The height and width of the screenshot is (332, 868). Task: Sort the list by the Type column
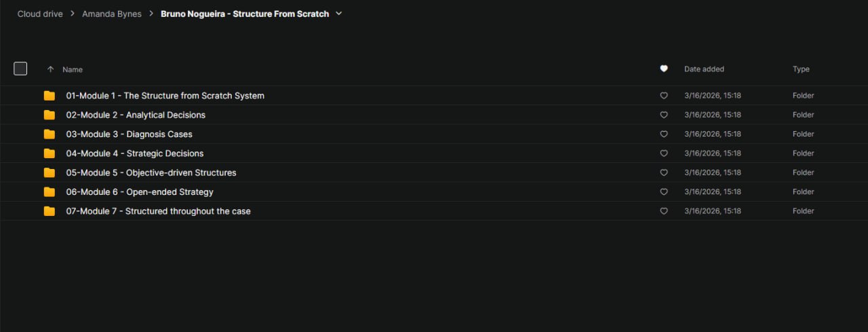coord(801,69)
